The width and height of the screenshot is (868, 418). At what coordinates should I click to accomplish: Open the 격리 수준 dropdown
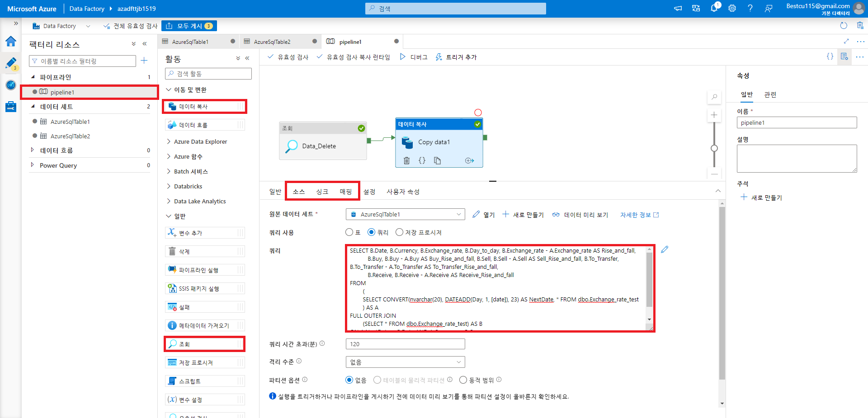[x=405, y=362]
